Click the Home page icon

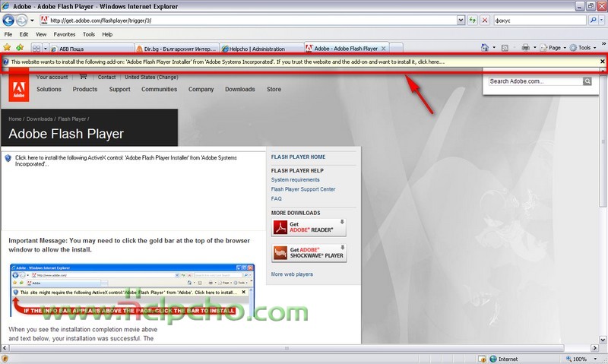click(485, 47)
